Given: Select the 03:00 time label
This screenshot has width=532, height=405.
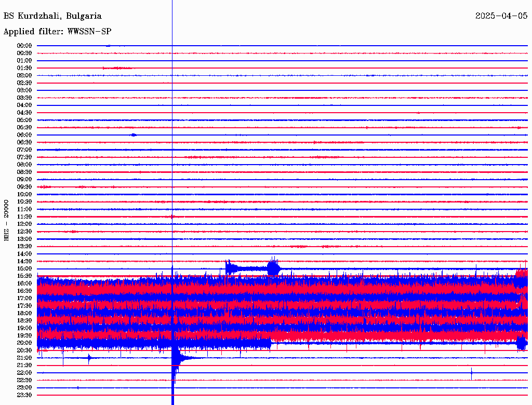Looking at the screenshot, I should pyautogui.click(x=24, y=90).
